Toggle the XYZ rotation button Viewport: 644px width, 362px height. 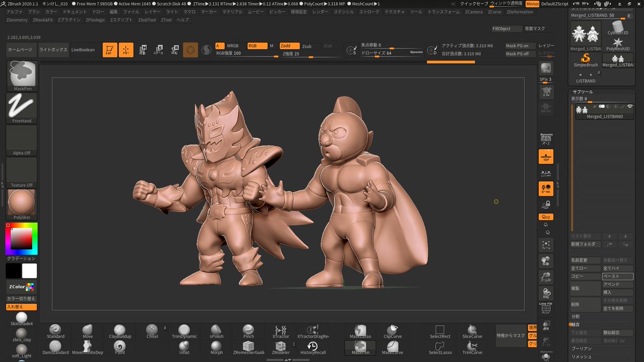pos(546,217)
